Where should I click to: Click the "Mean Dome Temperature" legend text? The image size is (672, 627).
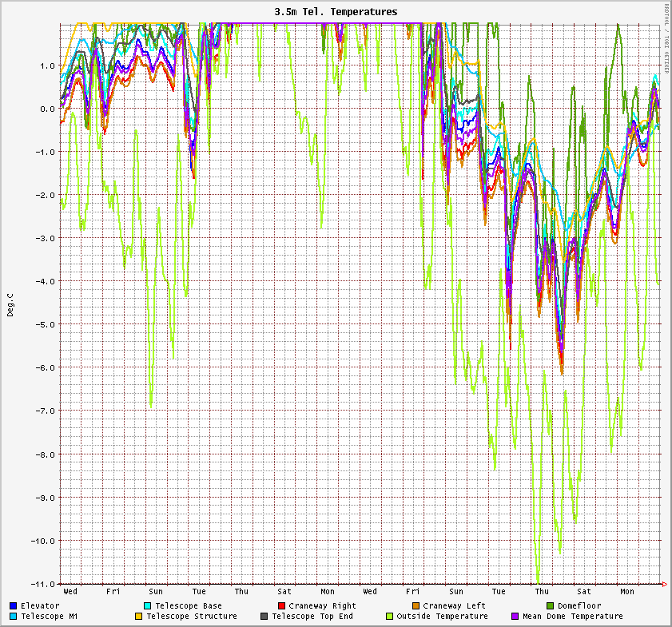pos(572,617)
